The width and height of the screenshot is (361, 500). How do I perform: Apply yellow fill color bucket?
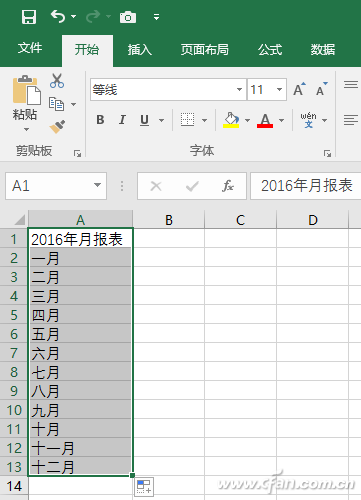pyautogui.click(x=231, y=120)
